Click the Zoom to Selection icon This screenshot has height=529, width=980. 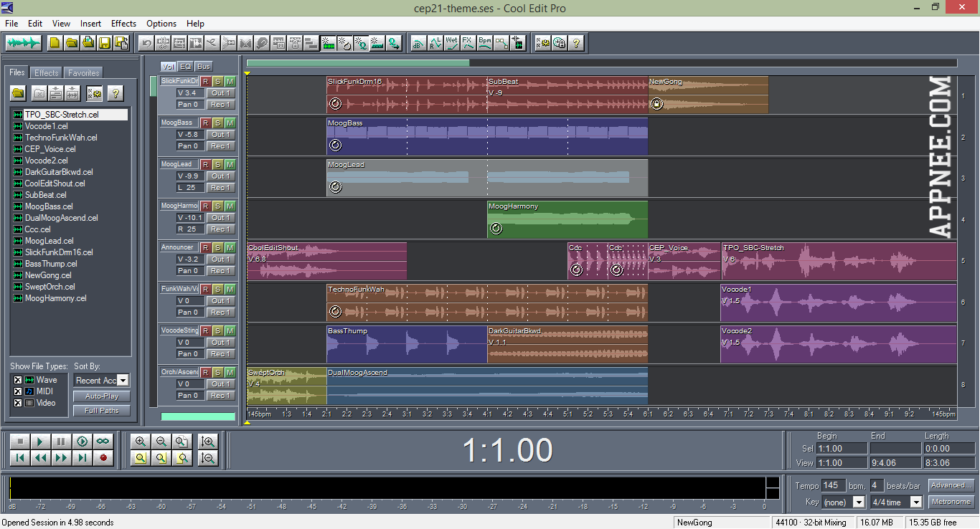coord(141,457)
